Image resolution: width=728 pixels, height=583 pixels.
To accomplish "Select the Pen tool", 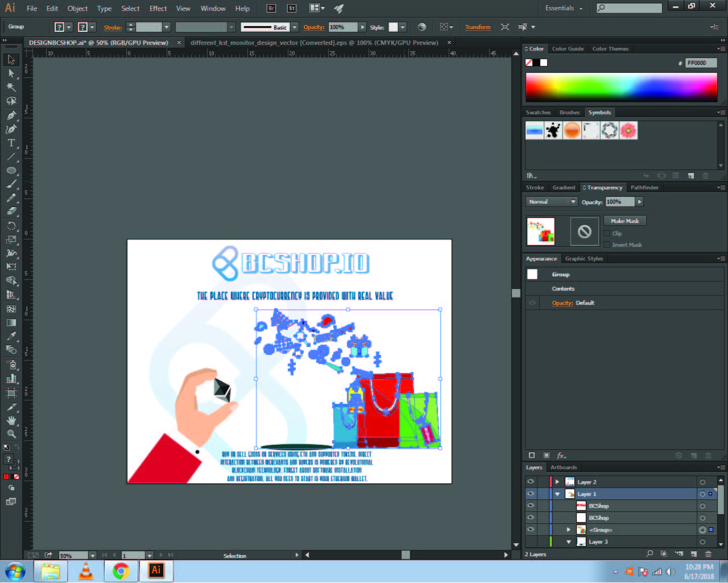I will pyautogui.click(x=11, y=115).
